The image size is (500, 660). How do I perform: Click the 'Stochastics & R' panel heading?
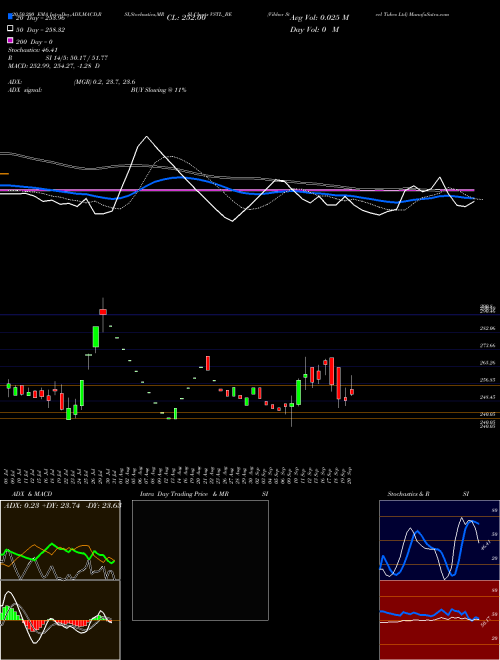tap(409, 494)
